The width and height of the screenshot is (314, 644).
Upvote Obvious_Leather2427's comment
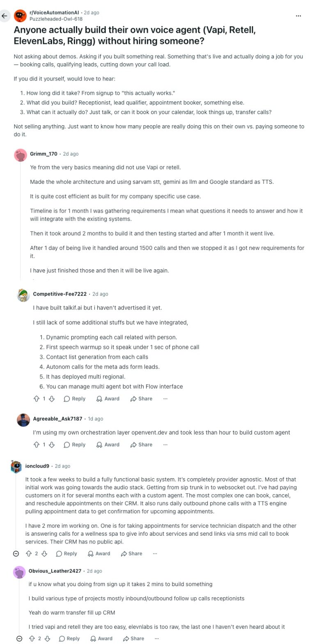point(32,638)
